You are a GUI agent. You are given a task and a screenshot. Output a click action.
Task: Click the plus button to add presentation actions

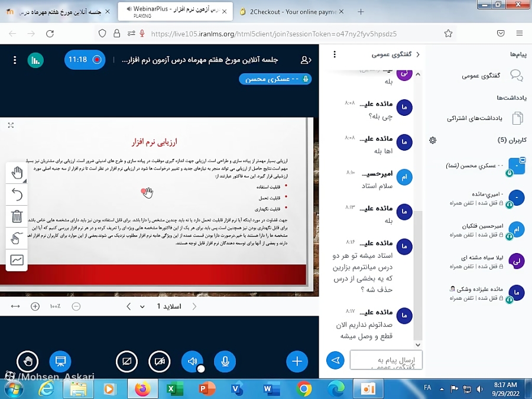point(297,361)
